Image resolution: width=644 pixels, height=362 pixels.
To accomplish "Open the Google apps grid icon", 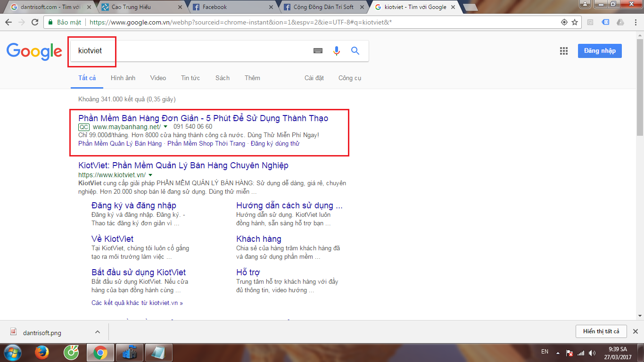I will [563, 51].
